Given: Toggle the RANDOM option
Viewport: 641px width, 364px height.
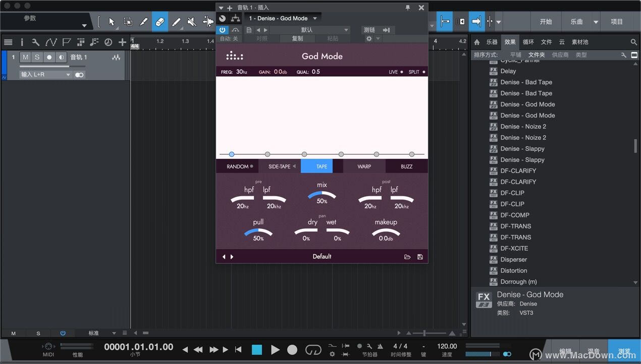Looking at the screenshot, I should tap(240, 166).
